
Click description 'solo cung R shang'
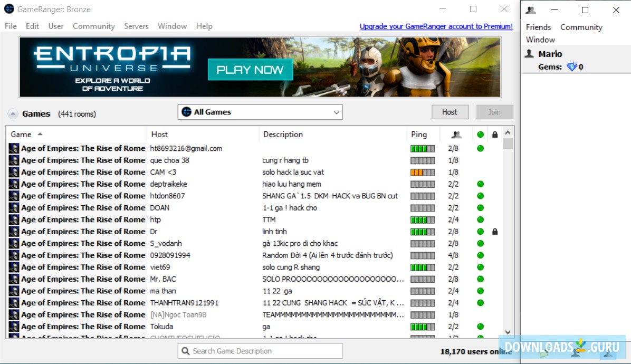[291, 267]
